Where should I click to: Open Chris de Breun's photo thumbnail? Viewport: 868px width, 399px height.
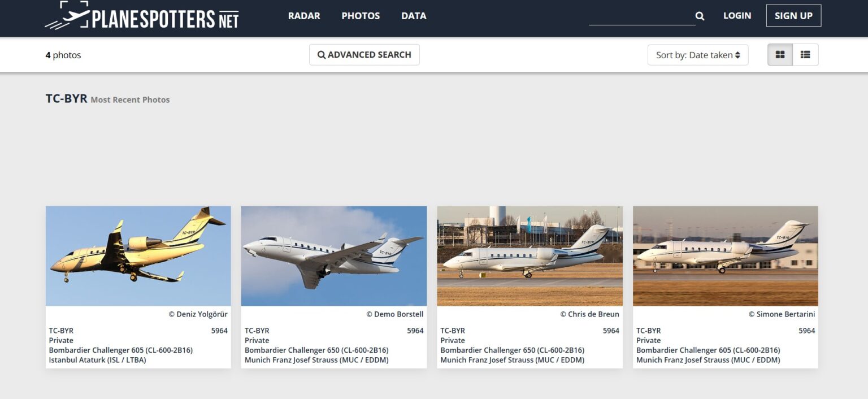(530, 256)
